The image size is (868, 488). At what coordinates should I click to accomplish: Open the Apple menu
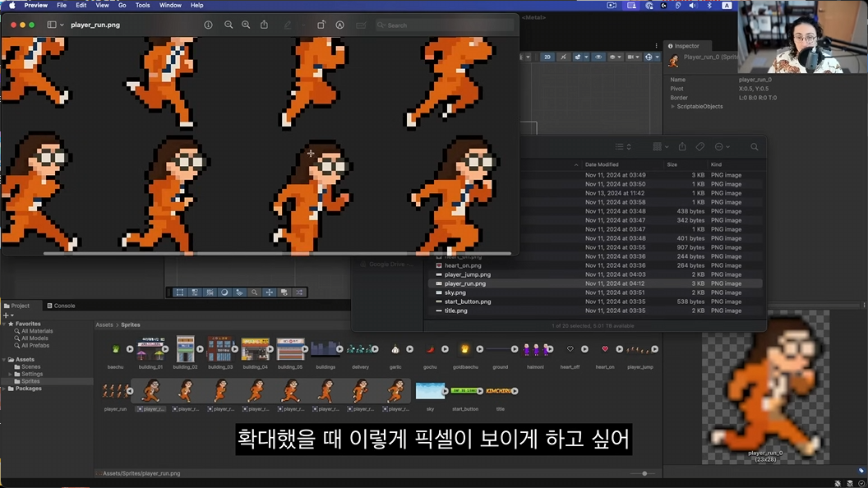12,5
